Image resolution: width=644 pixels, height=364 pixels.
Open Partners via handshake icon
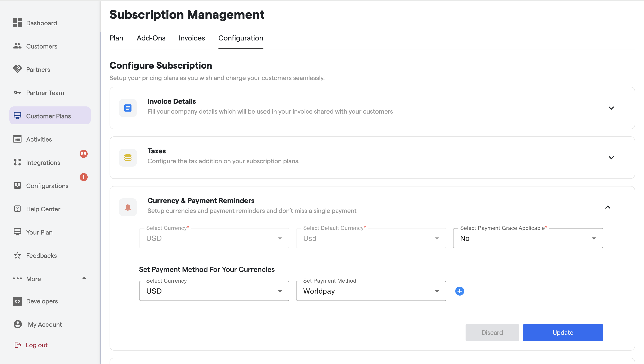[x=17, y=69]
